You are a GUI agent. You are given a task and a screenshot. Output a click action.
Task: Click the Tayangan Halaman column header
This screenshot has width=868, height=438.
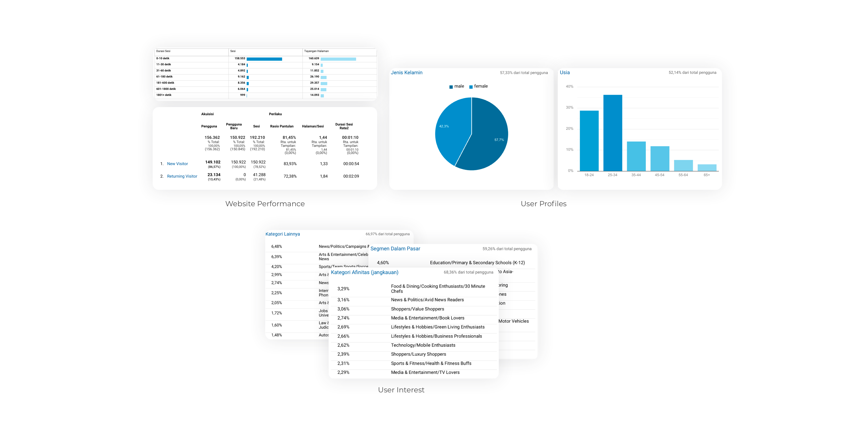click(316, 51)
